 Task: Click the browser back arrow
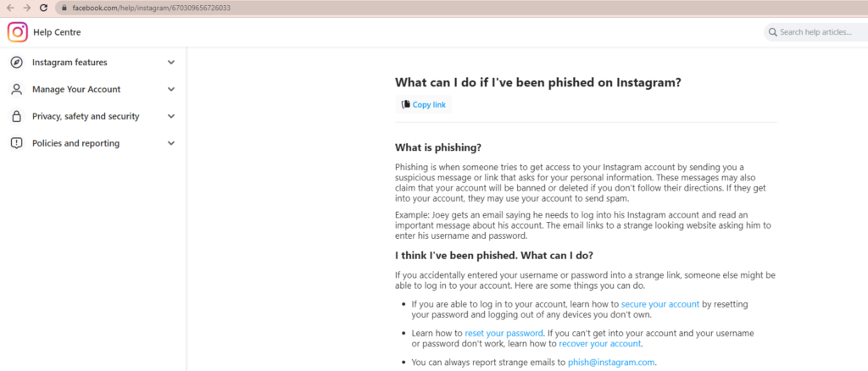click(10, 8)
